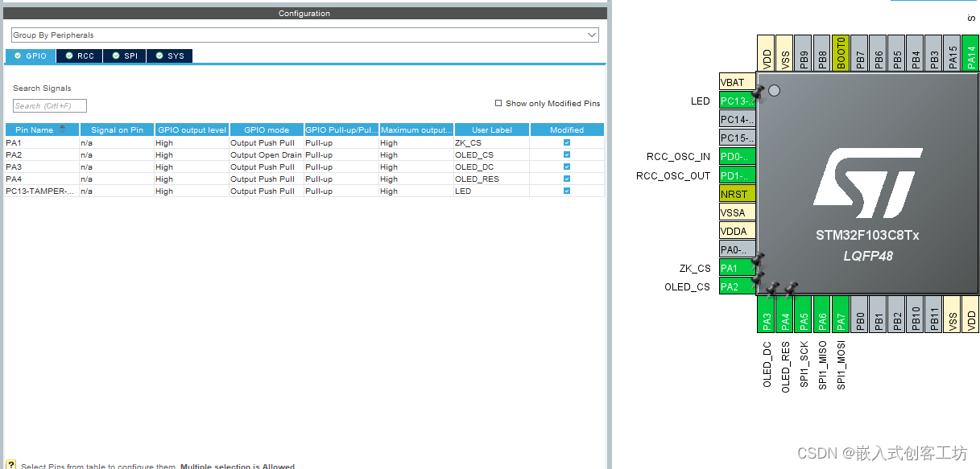The image size is (980, 469).
Task: Click the OLED_DC user label cell
Action: point(492,167)
